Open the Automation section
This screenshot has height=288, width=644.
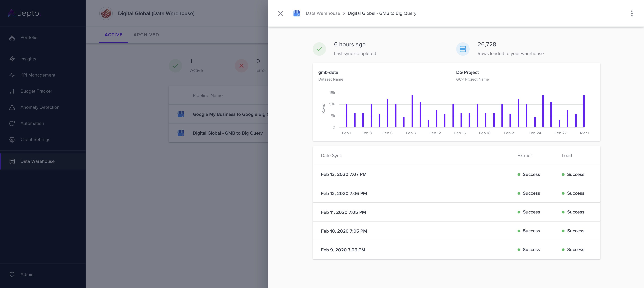43,123
